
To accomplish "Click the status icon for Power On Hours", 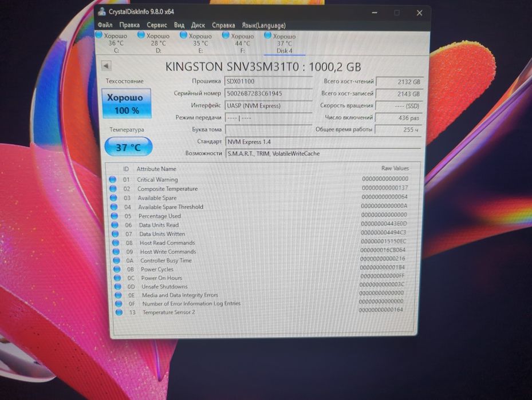I will pos(117,278).
